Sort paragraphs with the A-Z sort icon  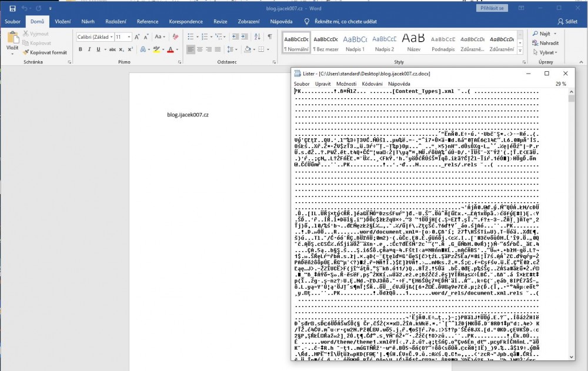(259, 36)
